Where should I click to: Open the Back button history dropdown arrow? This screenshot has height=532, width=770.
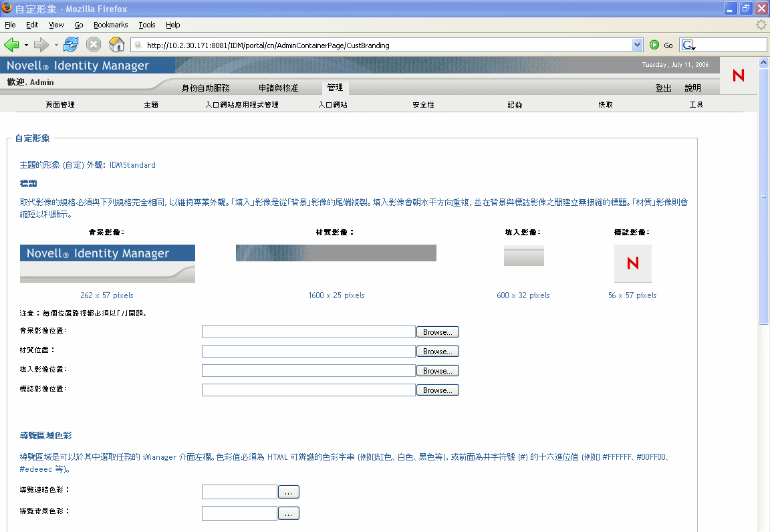point(26,45)
